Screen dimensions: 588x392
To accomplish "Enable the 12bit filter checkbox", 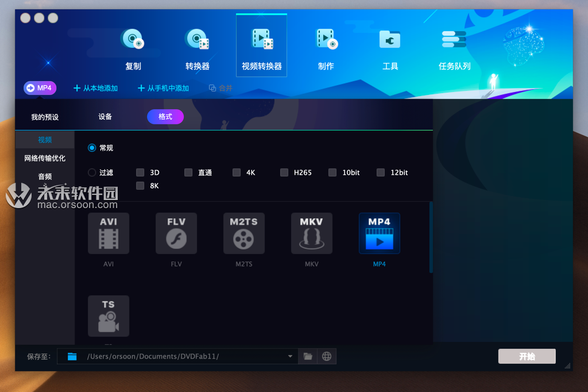I will [381, 172].
